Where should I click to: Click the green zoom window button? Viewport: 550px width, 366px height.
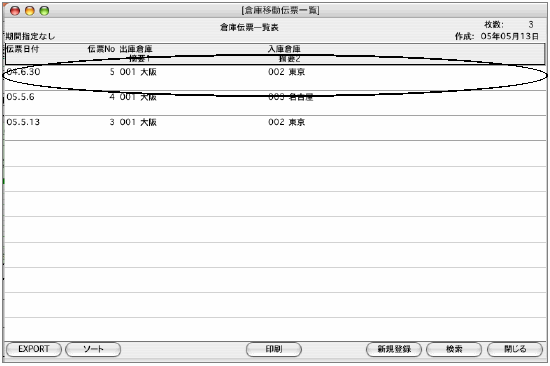tap(44, 11)
